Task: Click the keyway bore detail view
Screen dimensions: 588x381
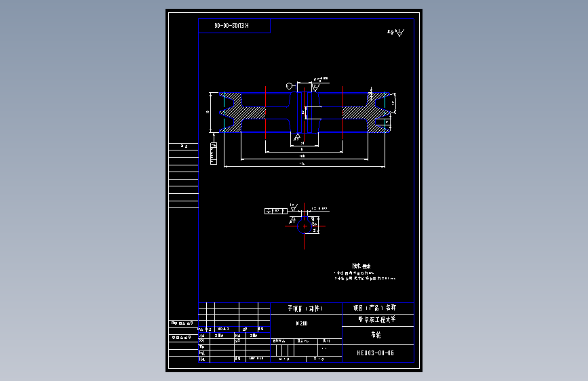Action: [x=305, y=226]
